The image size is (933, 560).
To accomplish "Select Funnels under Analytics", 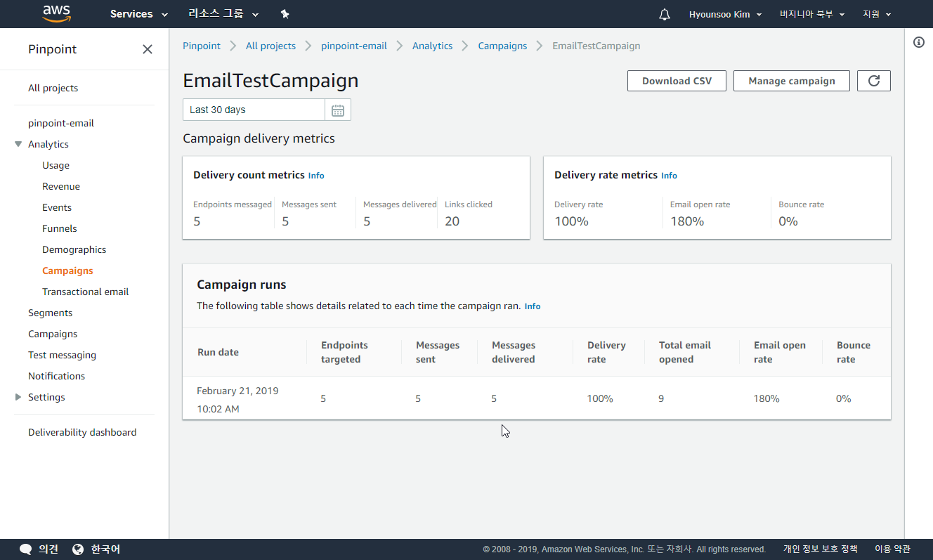I will pyautogui.click(x=60, y=228).
